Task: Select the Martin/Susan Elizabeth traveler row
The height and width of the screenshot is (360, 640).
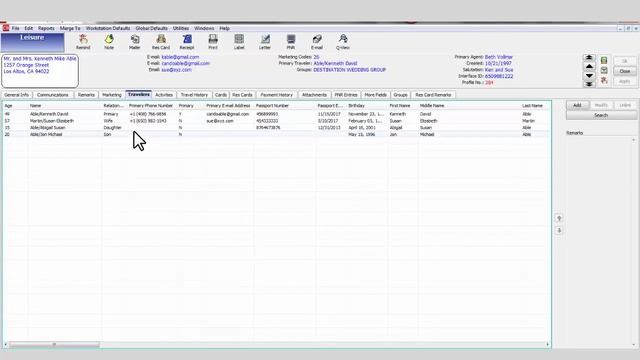Action: pos(276,121)
